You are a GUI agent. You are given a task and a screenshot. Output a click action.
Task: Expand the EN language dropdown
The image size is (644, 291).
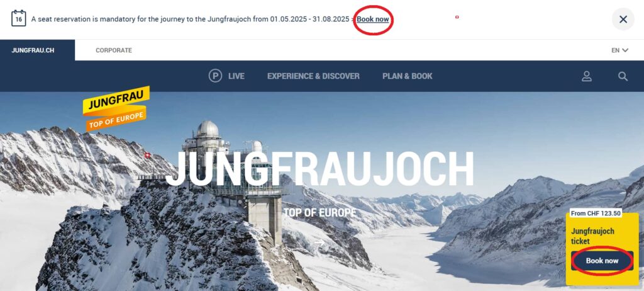(619, 50)
